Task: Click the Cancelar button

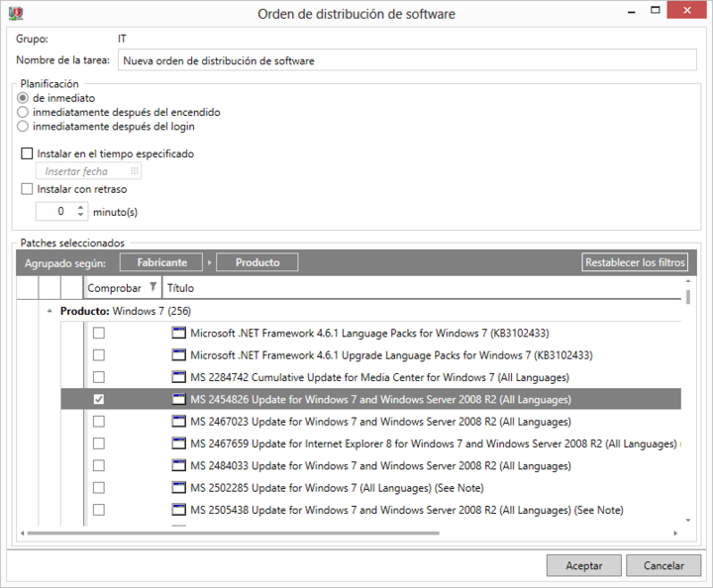Action: (x=663, y=566)
